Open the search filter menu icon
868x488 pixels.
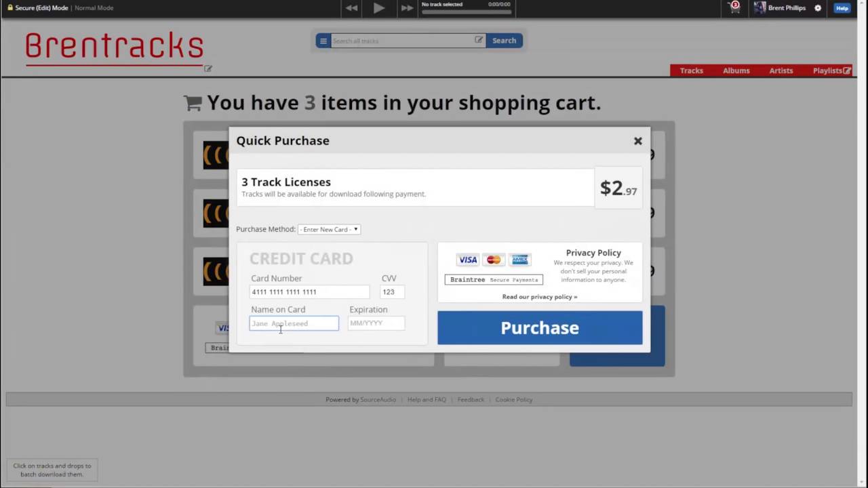[323, 41]
